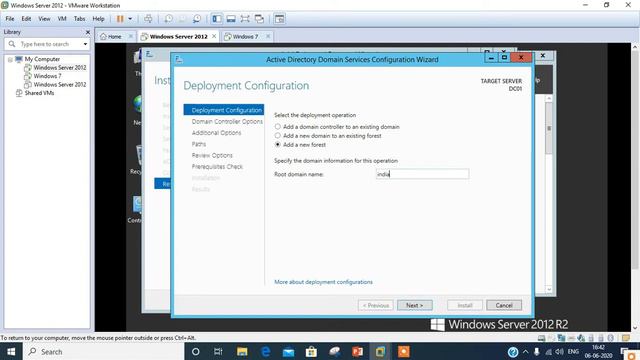640x360 pixels.
Task: Click the Cancel button in the wizard
Action: click(x=504, y=305)
